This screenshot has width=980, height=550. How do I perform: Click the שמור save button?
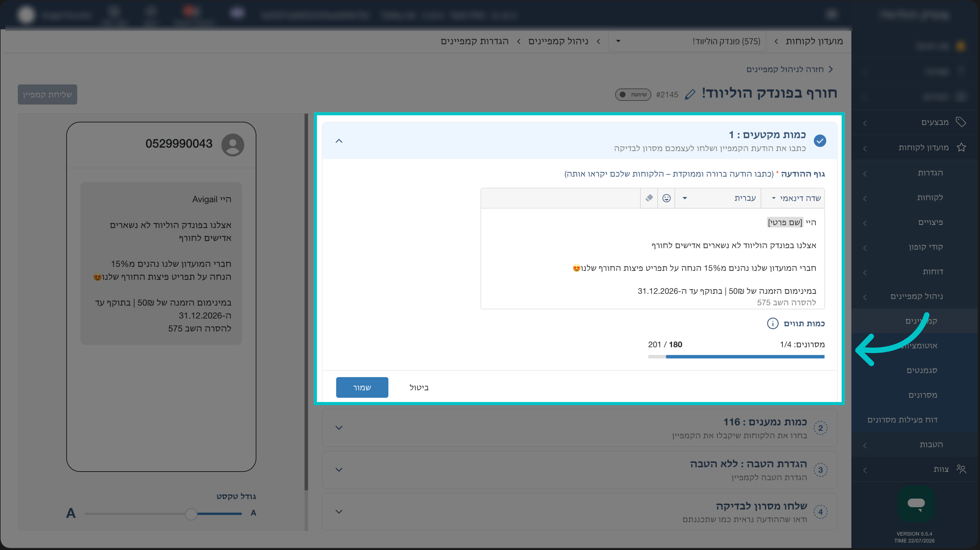[362, 388]
